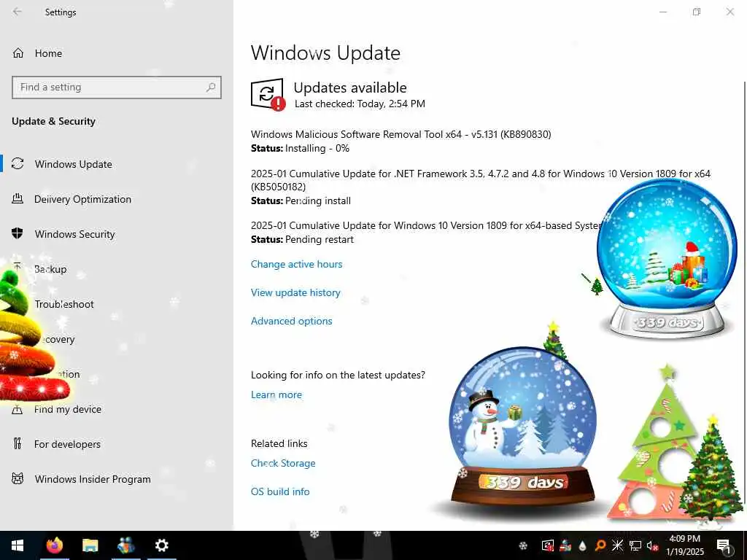Screen dimensions: 747x560
Task: Click the blue gifts snow globe widget
Action: (x=667, y=258)
